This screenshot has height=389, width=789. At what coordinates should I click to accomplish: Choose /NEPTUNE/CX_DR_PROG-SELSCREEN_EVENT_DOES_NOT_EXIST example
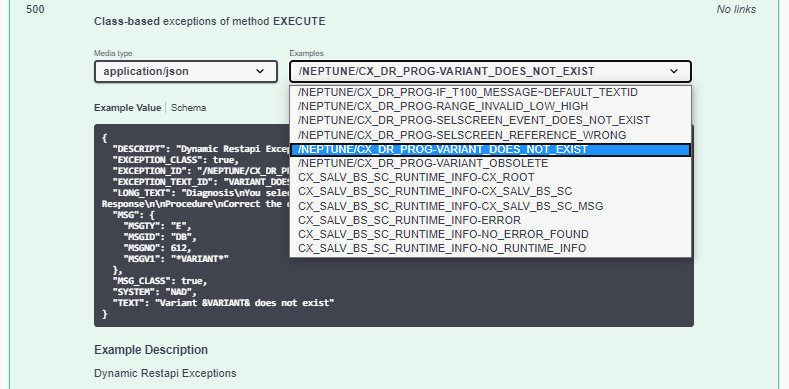[490, 121]
